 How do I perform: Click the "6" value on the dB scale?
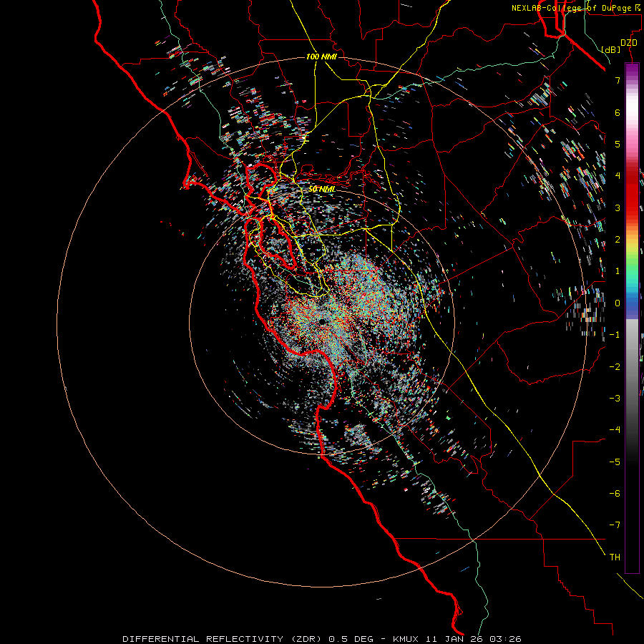(618, 112)
